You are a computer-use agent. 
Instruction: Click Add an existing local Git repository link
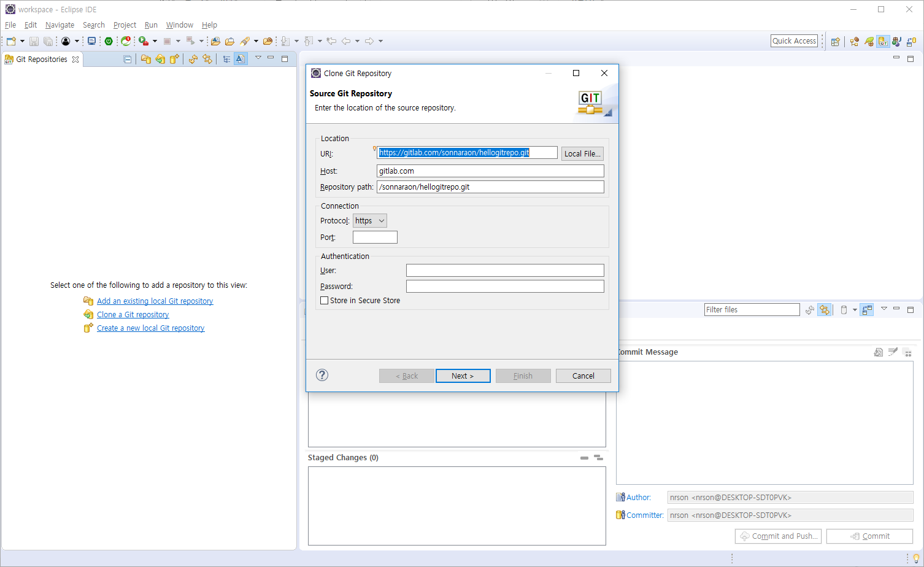155,301
